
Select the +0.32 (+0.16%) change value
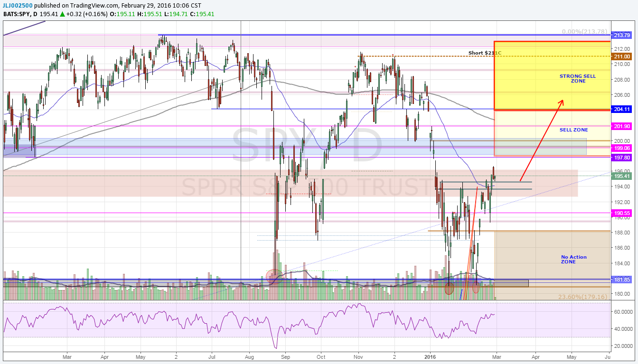tap(87, 14)
